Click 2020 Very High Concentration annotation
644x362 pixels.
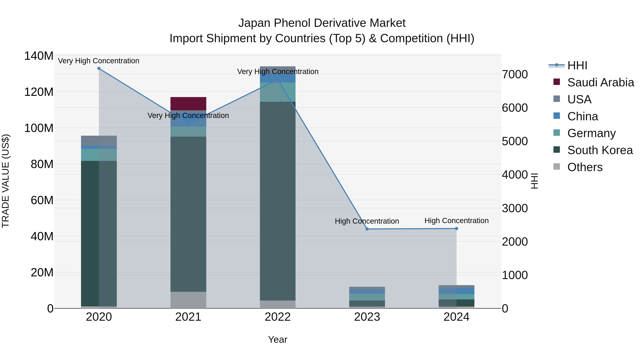99,61
